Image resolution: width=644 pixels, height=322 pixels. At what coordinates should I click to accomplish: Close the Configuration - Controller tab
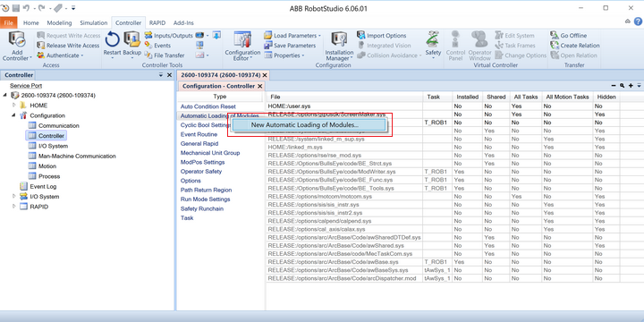pos(259,86)
